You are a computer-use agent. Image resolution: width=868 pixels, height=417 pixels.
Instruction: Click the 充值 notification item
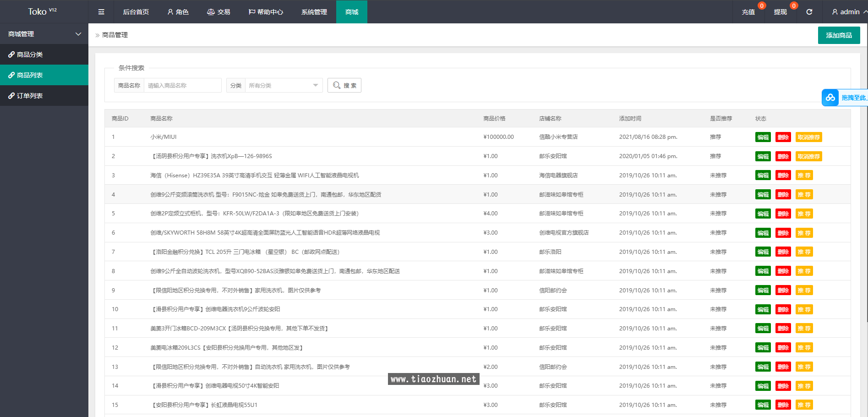tap(748, 12)
